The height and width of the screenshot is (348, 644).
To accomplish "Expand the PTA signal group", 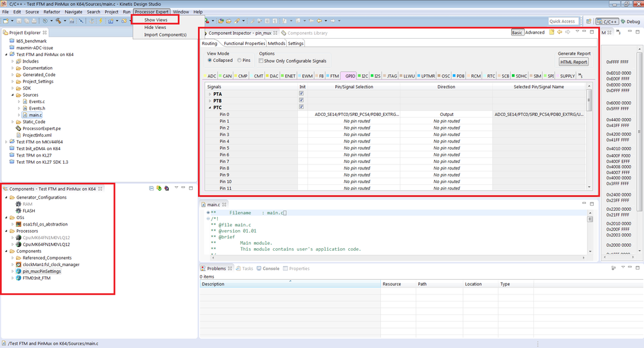I will tap(210, 94).
